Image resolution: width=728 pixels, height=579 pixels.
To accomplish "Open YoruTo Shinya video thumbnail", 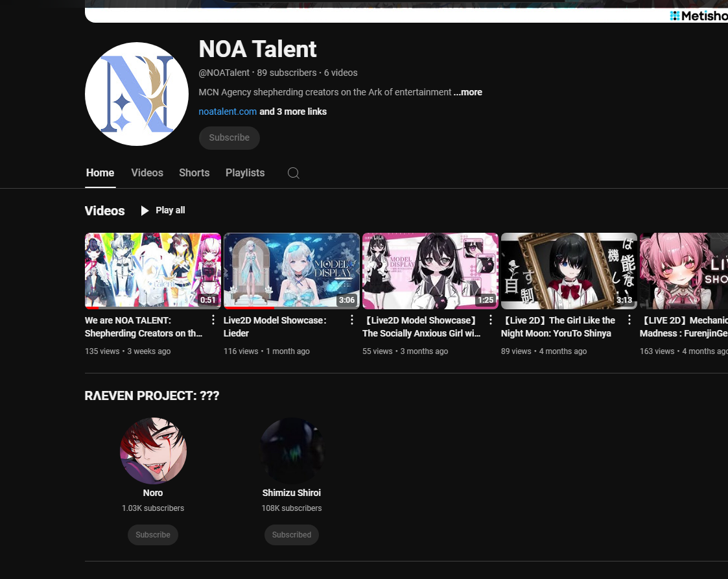I will point(569,270).
